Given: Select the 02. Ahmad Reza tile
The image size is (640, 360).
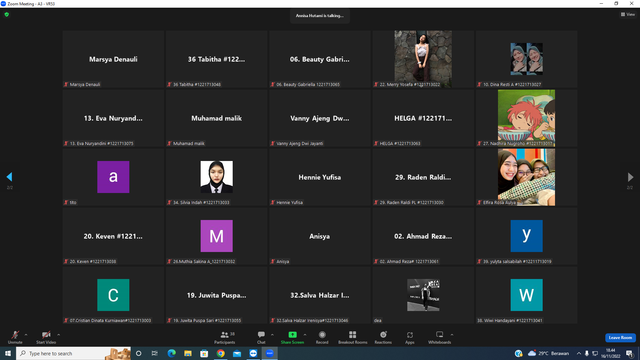Looking at the screenshot, I should tap(423, 236).
